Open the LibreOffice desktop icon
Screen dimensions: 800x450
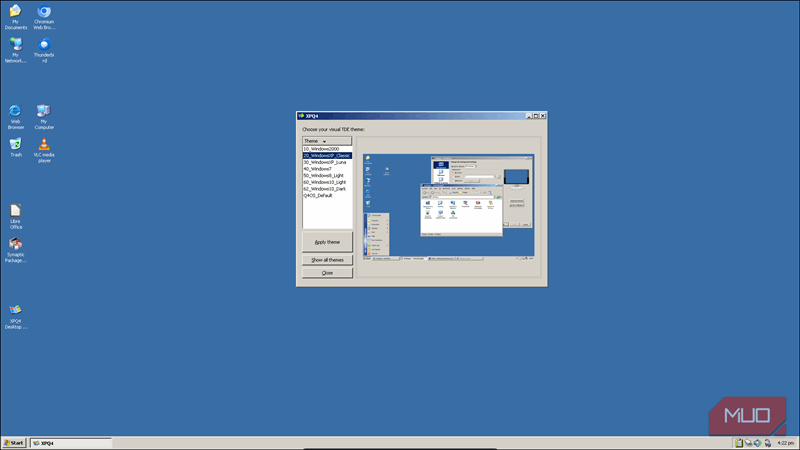click(x=16, y=211)
